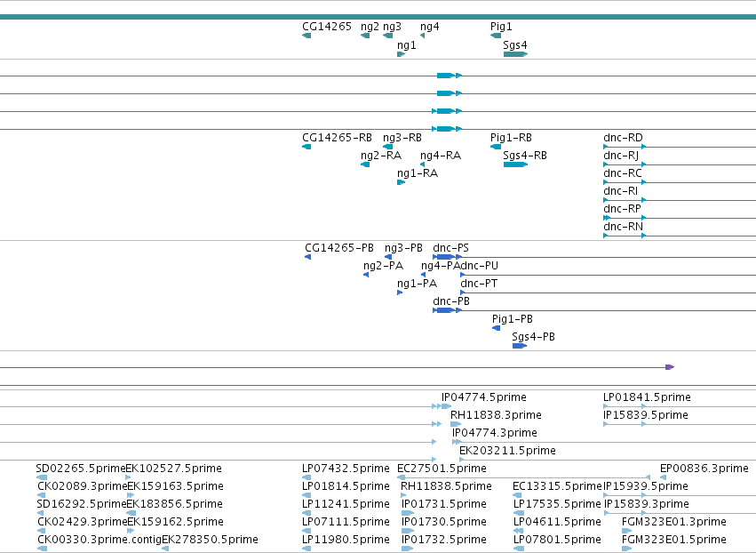Click the purple arrowhead feature end
The image size is (756, 553).
(670, 367)
